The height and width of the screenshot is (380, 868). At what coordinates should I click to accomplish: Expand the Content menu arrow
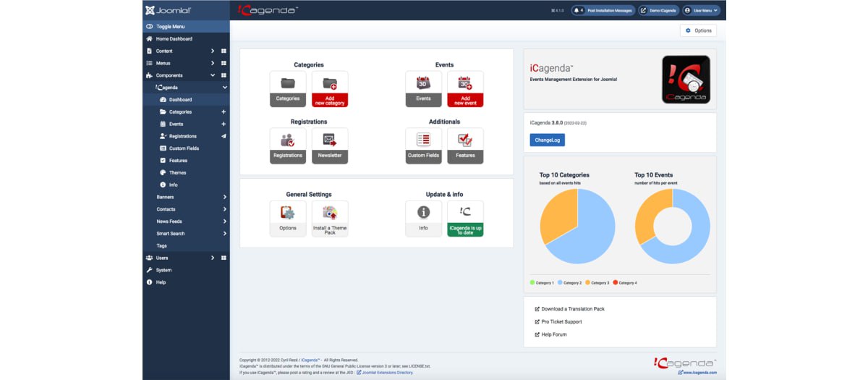(213, 51)
